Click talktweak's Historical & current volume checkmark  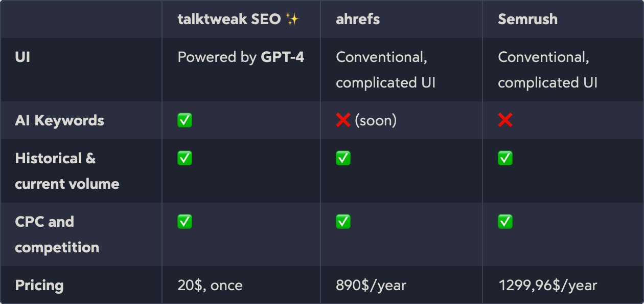tap(185, 158)
